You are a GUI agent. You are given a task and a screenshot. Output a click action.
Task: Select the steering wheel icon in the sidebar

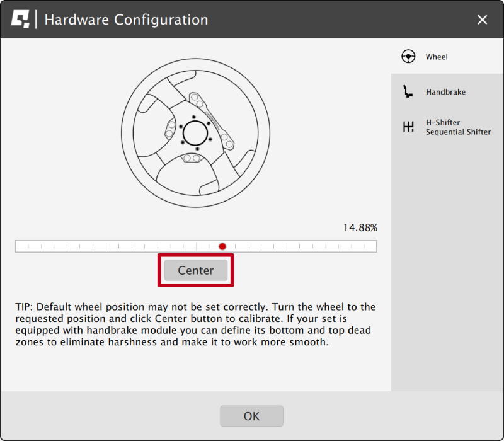409,57
